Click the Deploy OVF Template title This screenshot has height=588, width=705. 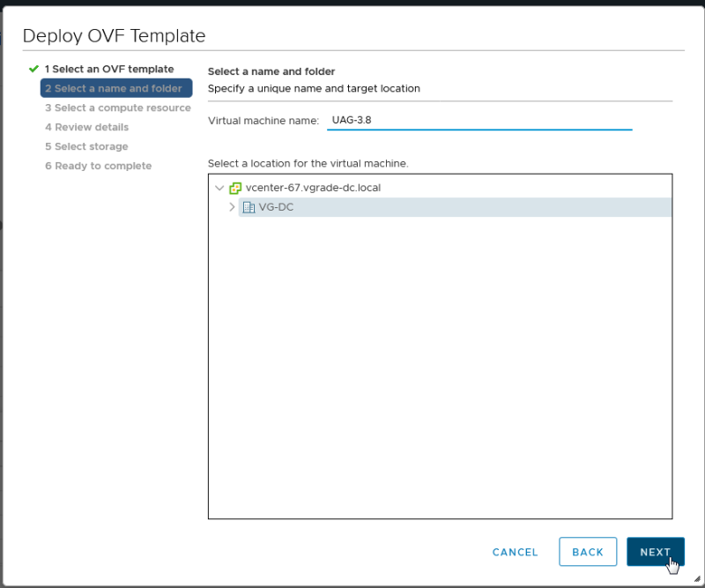click(114, 35)
